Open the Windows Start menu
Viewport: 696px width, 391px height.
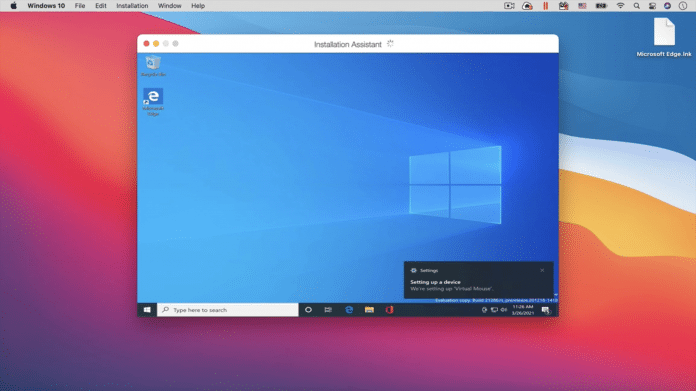147,310
